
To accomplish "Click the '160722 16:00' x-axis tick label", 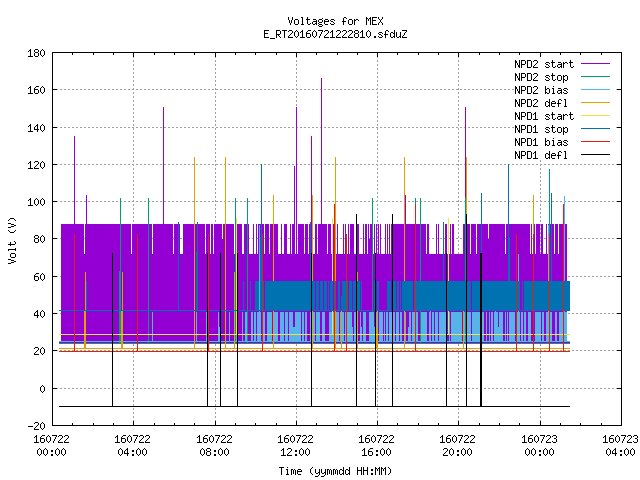I will [376, 446].
